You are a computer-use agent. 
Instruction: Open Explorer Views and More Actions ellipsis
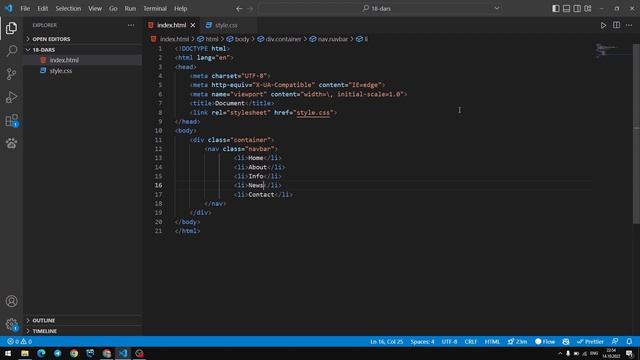tap(131, 25)
